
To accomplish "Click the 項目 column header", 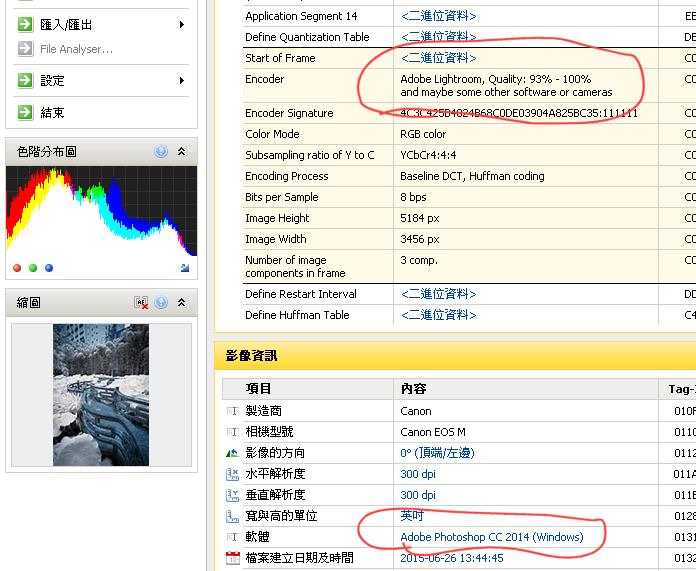I will point(258,389).
